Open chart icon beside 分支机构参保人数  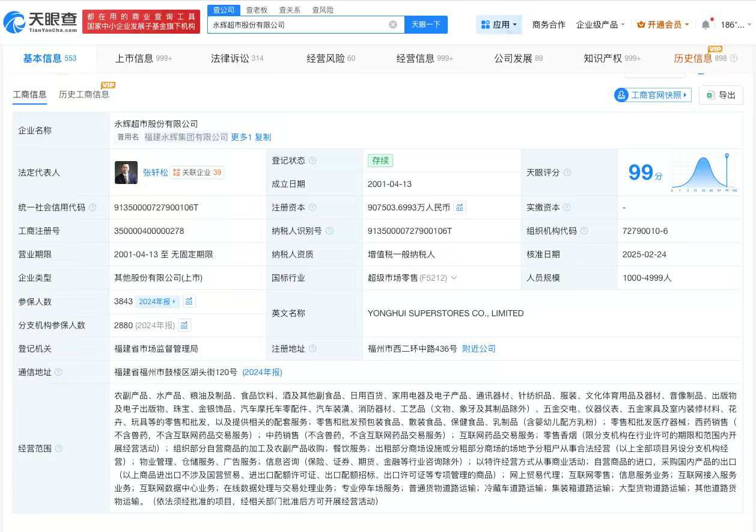pyautogui.click(x=184, y=325)
